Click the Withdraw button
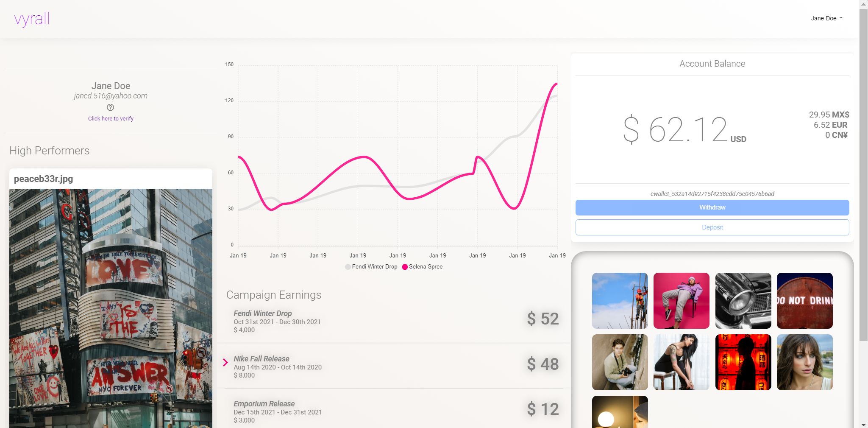Screen dimensions: 868x428 pyautogui.click(x=712, y=207)
